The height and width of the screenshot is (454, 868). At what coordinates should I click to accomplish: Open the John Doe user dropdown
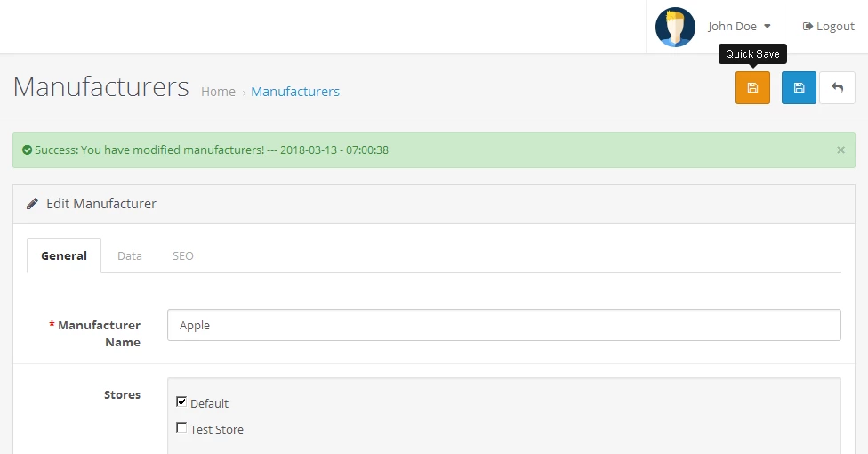[x=739, y=26]
